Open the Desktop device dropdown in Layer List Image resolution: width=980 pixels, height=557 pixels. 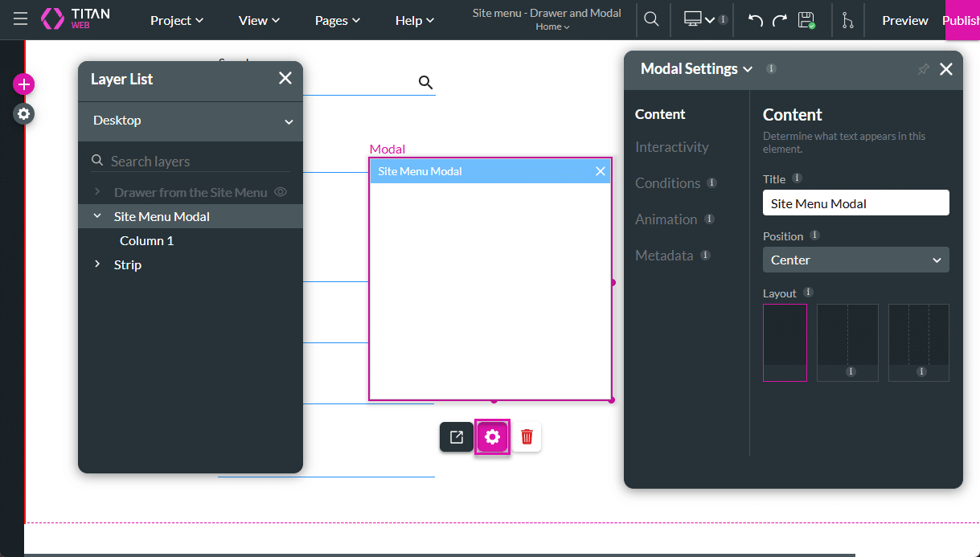[191, 121]
